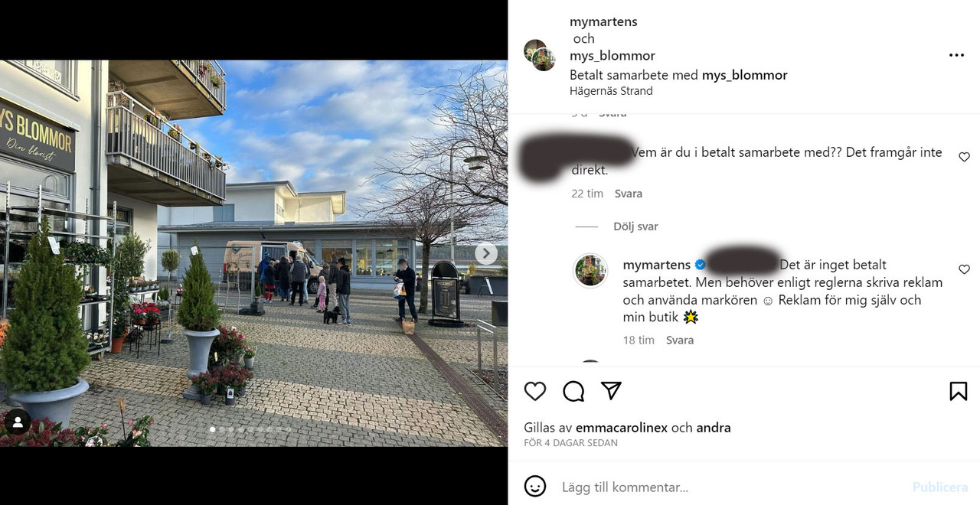Reply to the 22 tim comment
This screenshot has width=980, height=505.
(628, 194)
